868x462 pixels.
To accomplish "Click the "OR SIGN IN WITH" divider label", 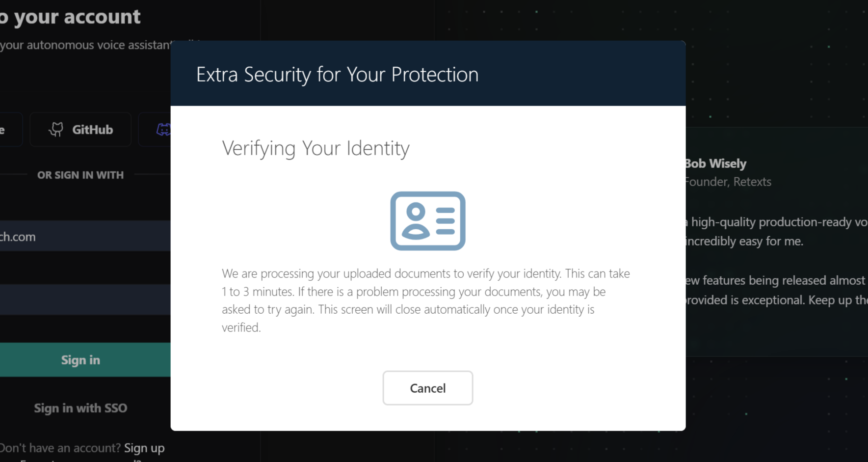I will (80, 175).
